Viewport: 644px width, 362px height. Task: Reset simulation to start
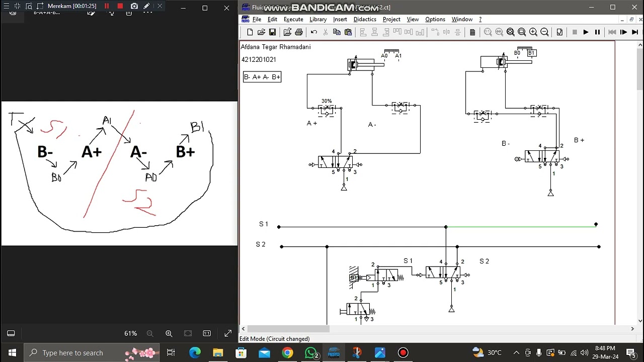click(612, 32)
